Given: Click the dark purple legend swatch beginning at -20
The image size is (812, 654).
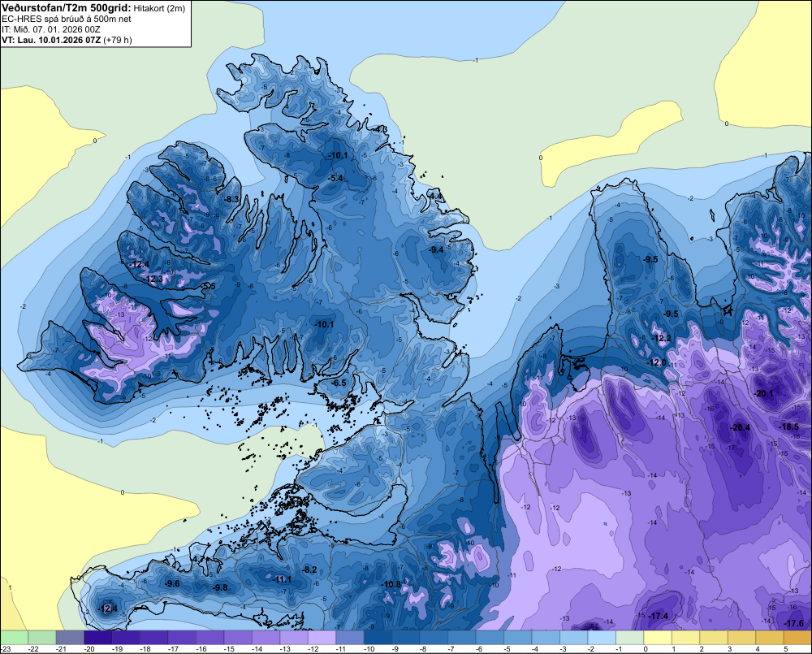Looking at the screenshot, I should tap(98, 638).
